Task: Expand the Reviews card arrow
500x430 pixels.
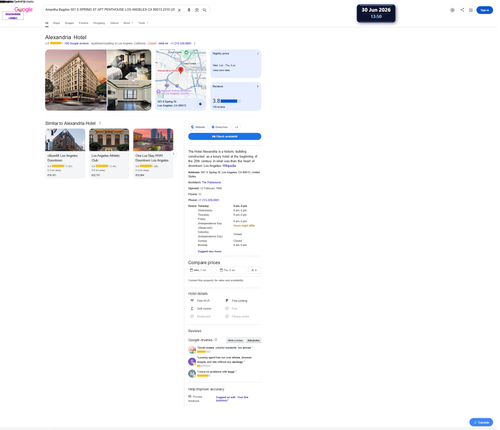Action: pyautogui.click(x=258, y=86)
